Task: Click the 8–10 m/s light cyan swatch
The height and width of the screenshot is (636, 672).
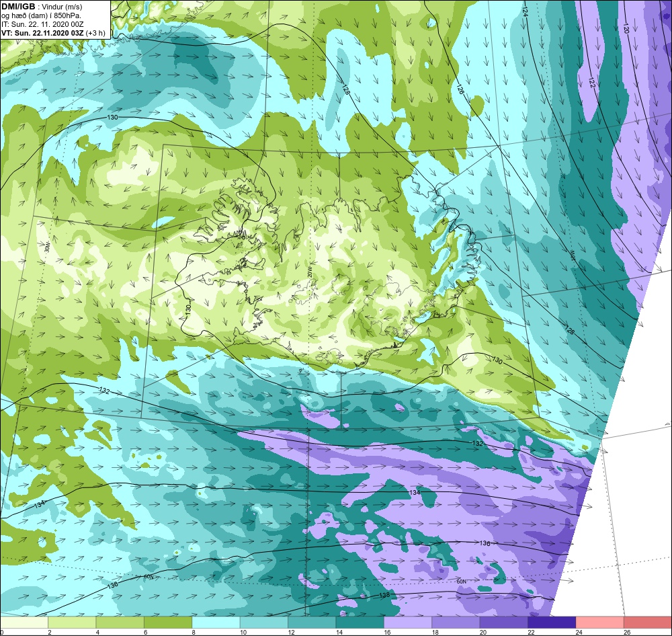Action: [x=216, y=622]
